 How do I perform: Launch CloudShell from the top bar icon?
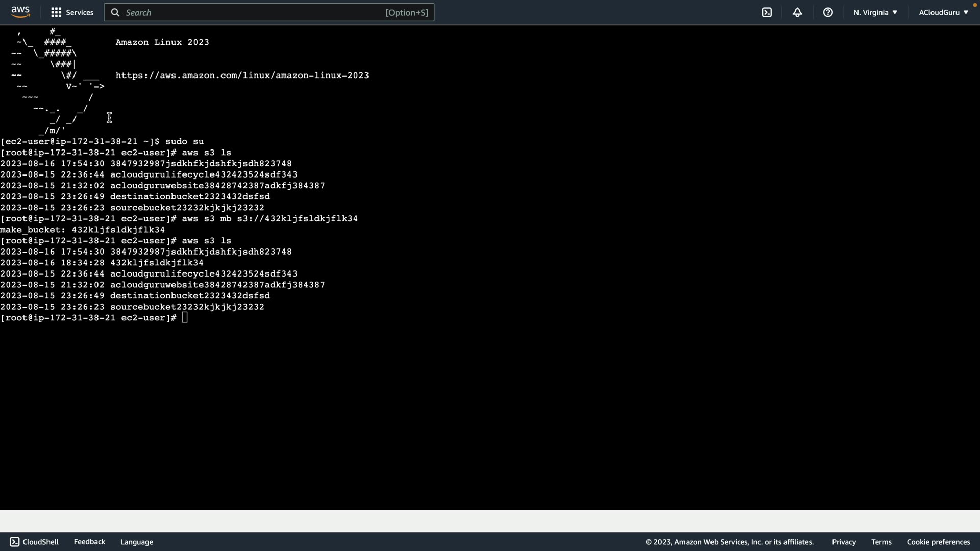click(x=767, y=12)
